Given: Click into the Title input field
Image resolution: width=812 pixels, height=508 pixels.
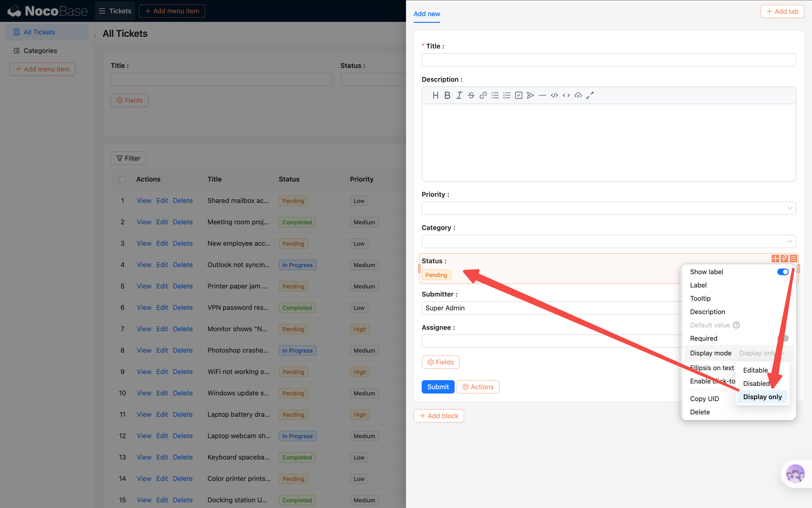Looking at the screenshot, I should click(608, 60).
